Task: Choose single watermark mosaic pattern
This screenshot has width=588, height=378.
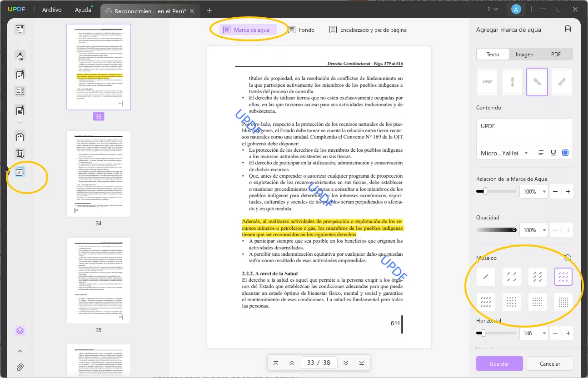Action: 485,277
